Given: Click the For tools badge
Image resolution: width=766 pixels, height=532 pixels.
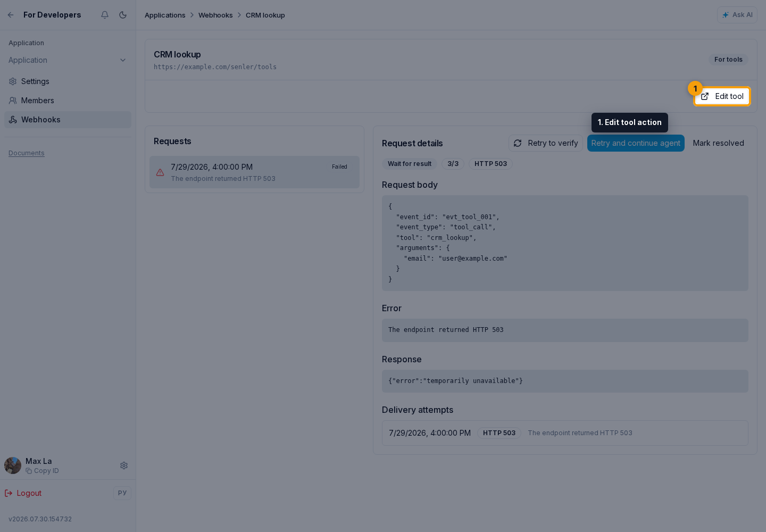Looking at the screenshot, I should [728, 60].
